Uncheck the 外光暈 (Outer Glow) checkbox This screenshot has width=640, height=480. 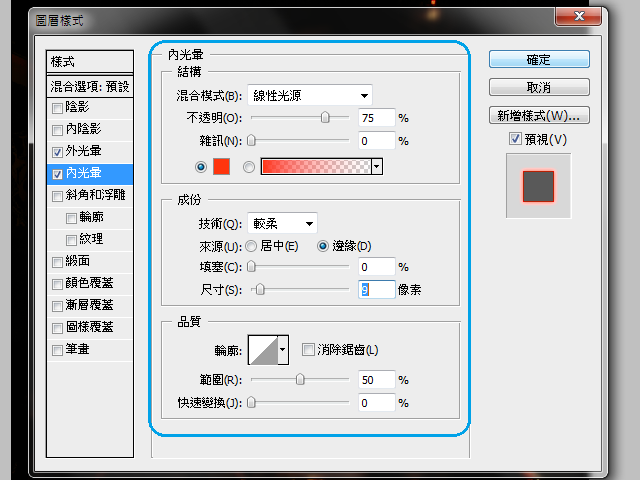tap(57, 152)
